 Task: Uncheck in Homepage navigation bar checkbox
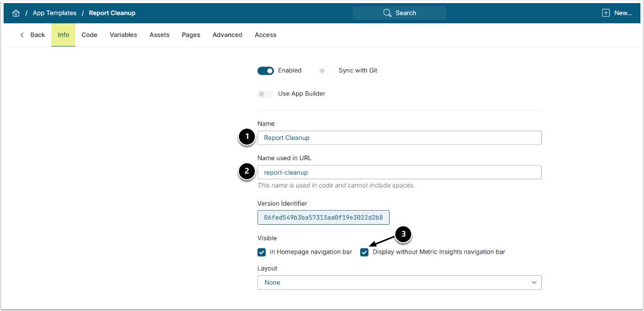click(262, 253)
